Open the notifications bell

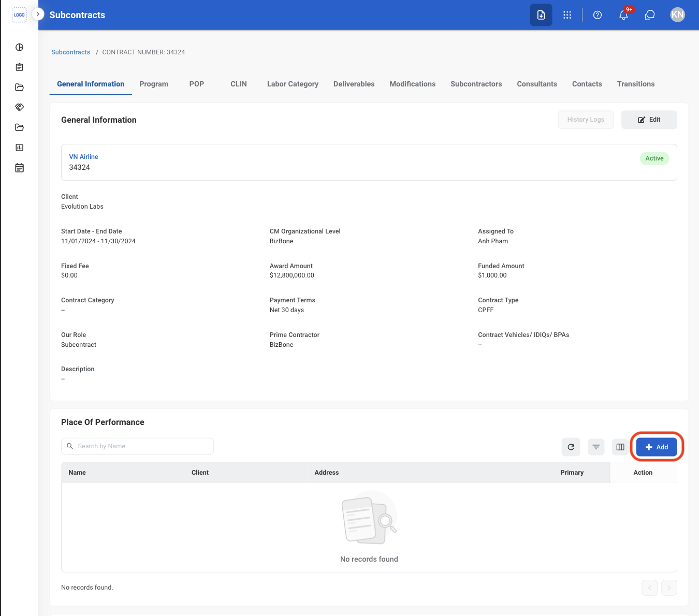tap(624, 15)
